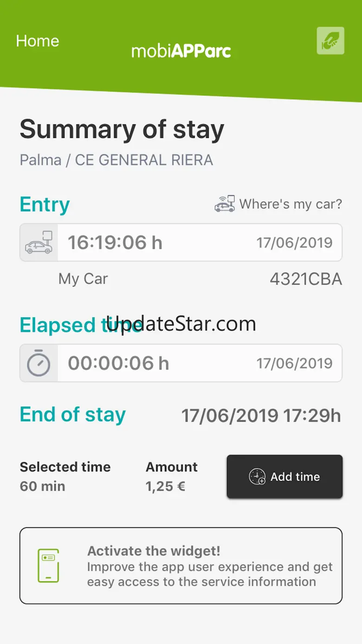Click the green phone widget icon
Screen dimensions: 362x644
click(48, 565)
